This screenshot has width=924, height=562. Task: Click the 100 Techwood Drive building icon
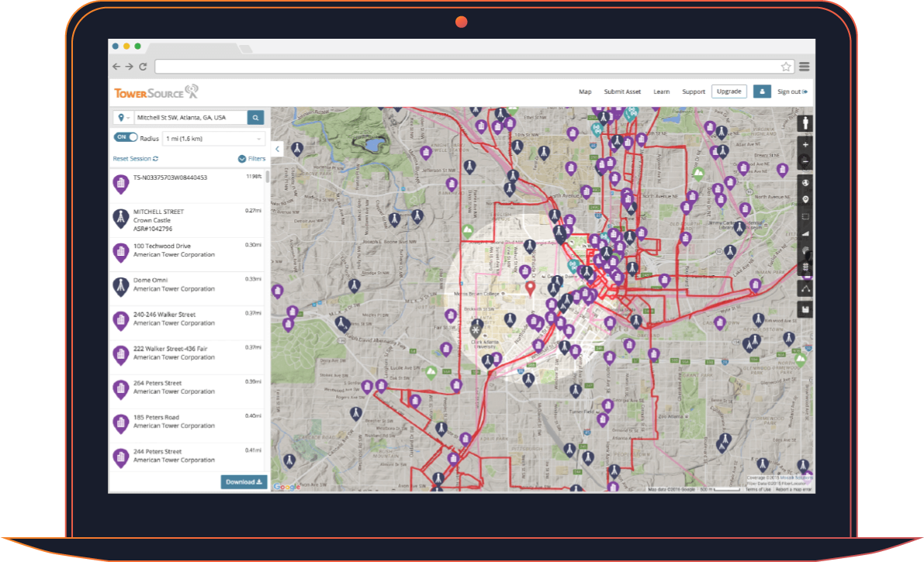[x=121, y=253]
